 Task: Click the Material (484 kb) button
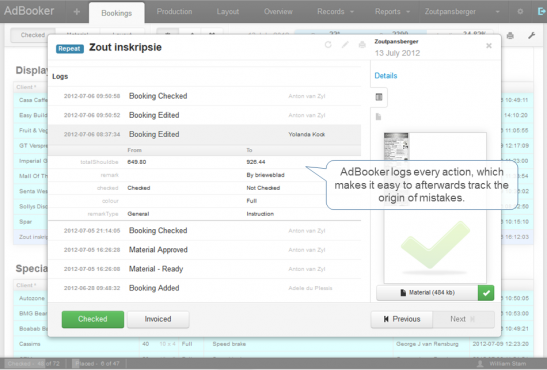click(x=427, y=293)
